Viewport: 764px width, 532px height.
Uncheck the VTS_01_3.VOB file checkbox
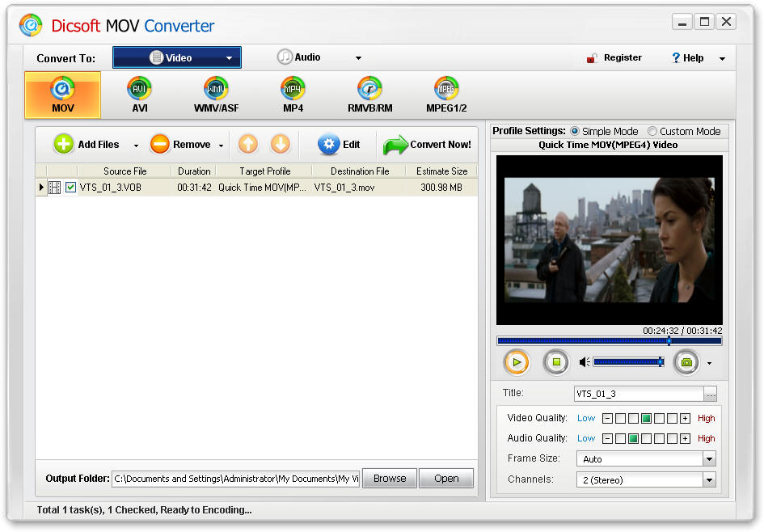click(70, 187)
